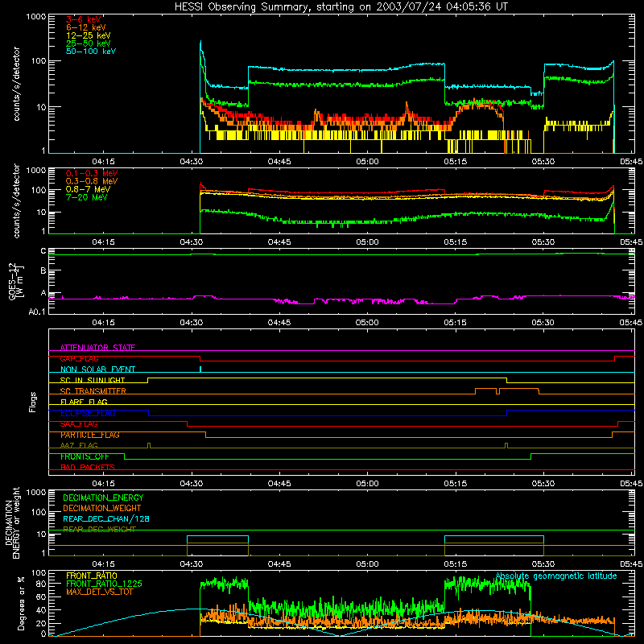Select the "A0.1" tick label in GOES panel
Viewport: 644px width, 644px height.
pos(37,312)
